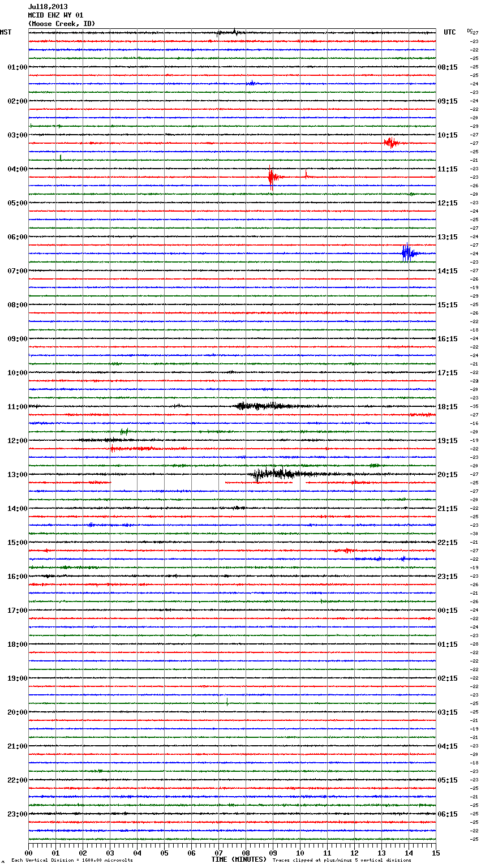481x868 pixels.
Task: Click the date label Jul18,2013
Action: (48, 7)
